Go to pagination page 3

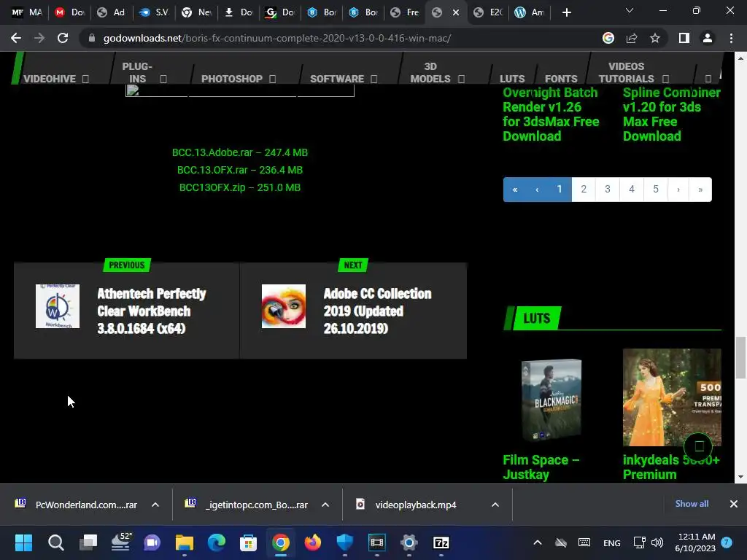[x=608, y=190]
